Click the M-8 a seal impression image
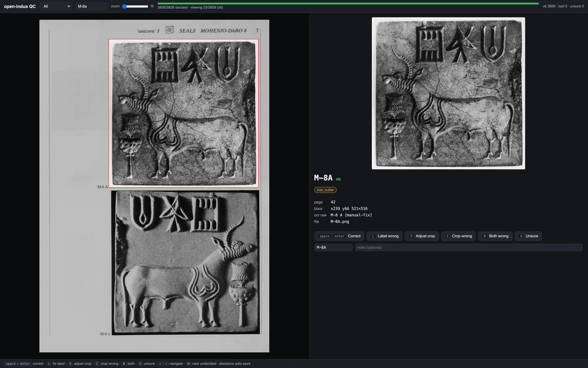 (186, 263)
